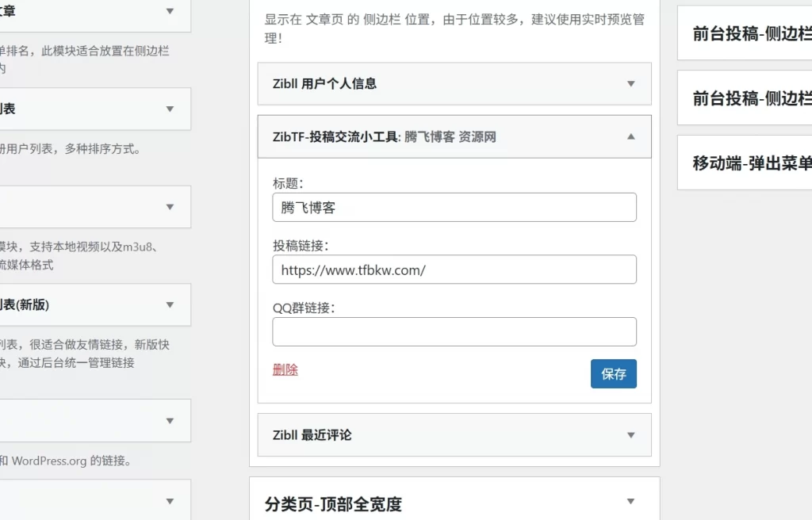Collapse the ZibTF-投稿交流小工具 widget

(630, 136)
